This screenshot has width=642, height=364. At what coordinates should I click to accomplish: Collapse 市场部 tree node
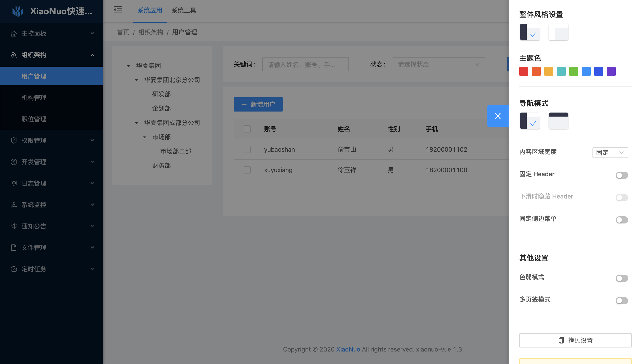(145, 137)
